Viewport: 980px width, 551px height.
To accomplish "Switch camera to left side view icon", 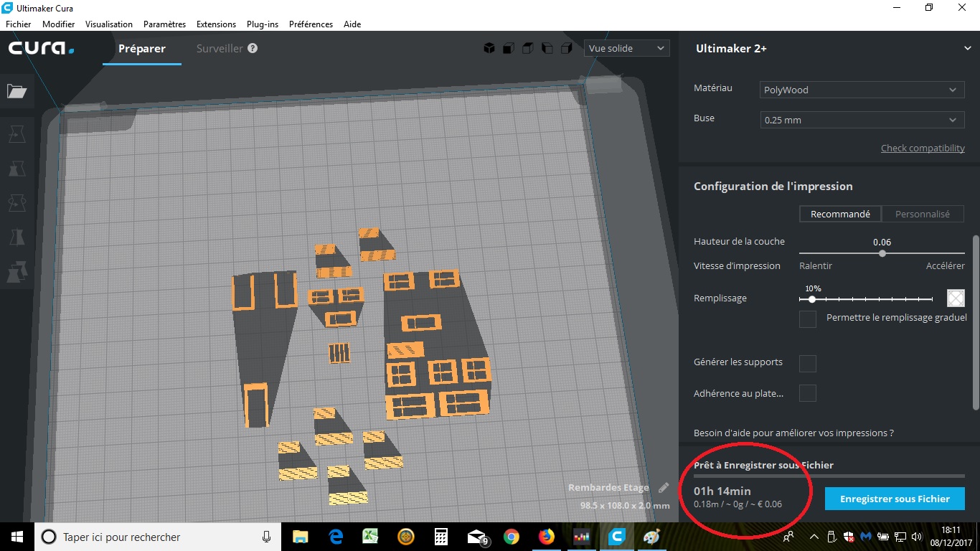I will 547,49.
